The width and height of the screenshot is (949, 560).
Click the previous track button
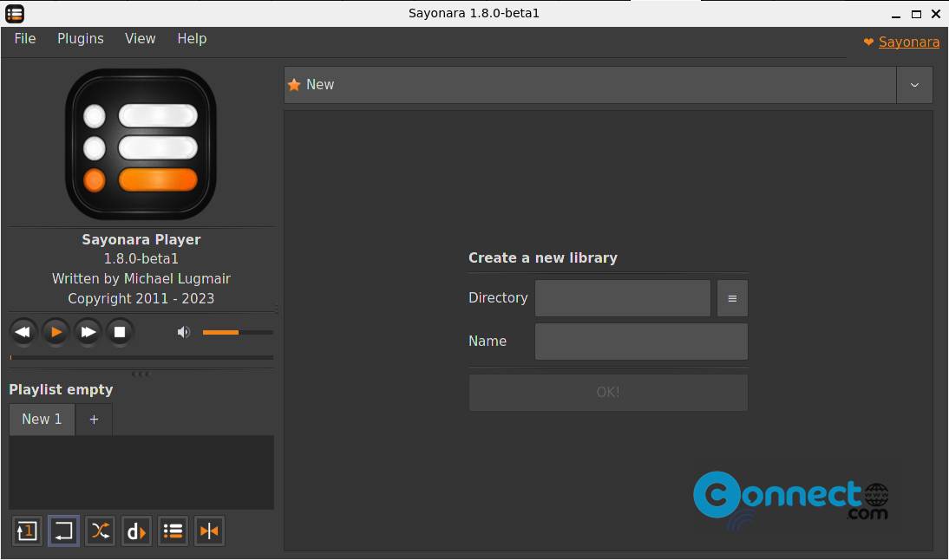tap(23, 332)
